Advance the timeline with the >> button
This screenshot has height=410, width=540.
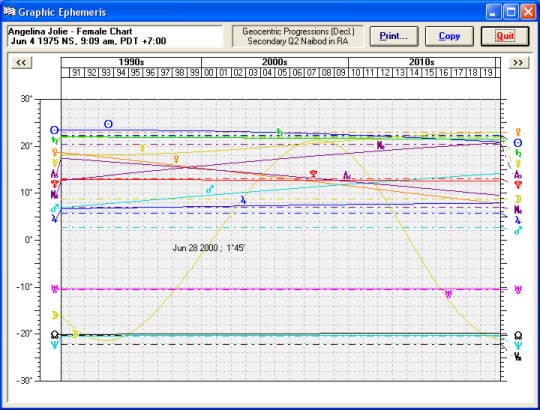pyautogui.click(x=518, y=63)
